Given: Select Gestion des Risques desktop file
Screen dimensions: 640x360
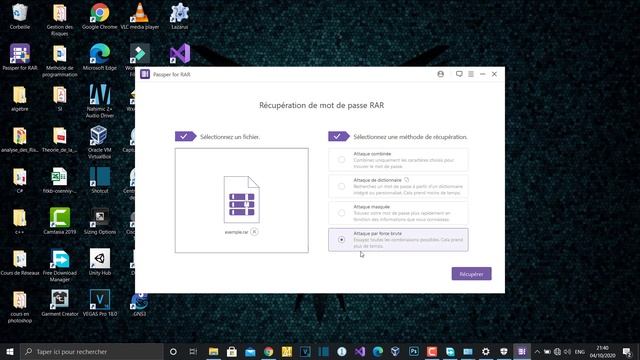Looking at the screenshot, I should 60,20.
